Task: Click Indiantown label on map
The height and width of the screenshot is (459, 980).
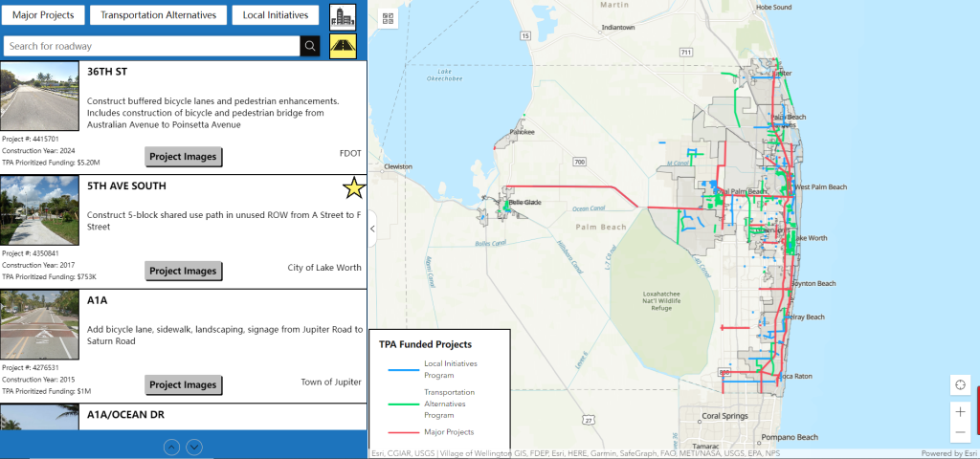Action: pos(618,28)
